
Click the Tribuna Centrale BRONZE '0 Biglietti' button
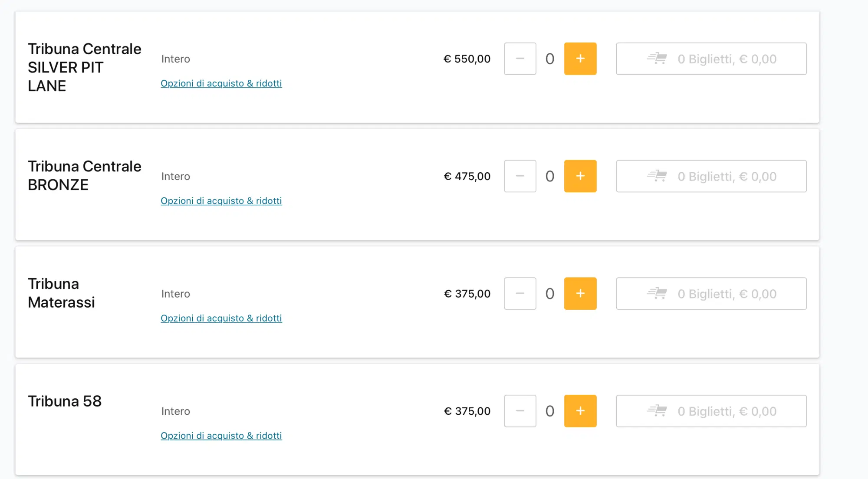click(727, 177)
